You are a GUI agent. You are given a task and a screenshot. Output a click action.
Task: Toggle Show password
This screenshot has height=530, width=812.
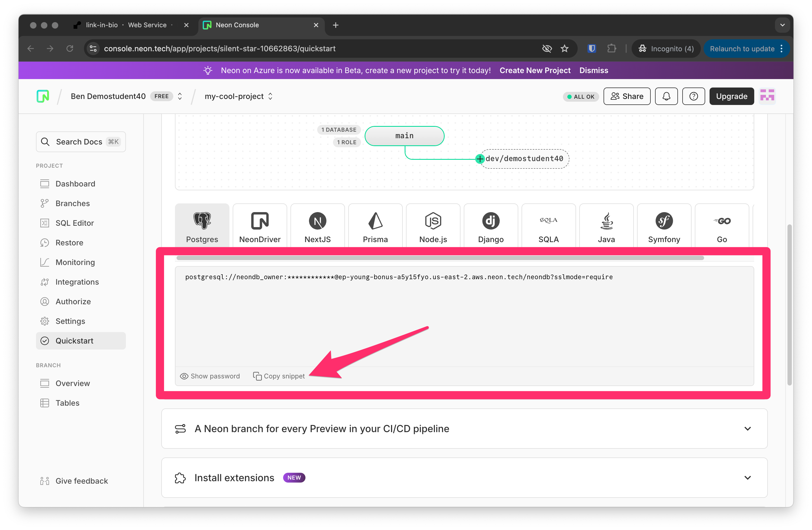(210, 376)
